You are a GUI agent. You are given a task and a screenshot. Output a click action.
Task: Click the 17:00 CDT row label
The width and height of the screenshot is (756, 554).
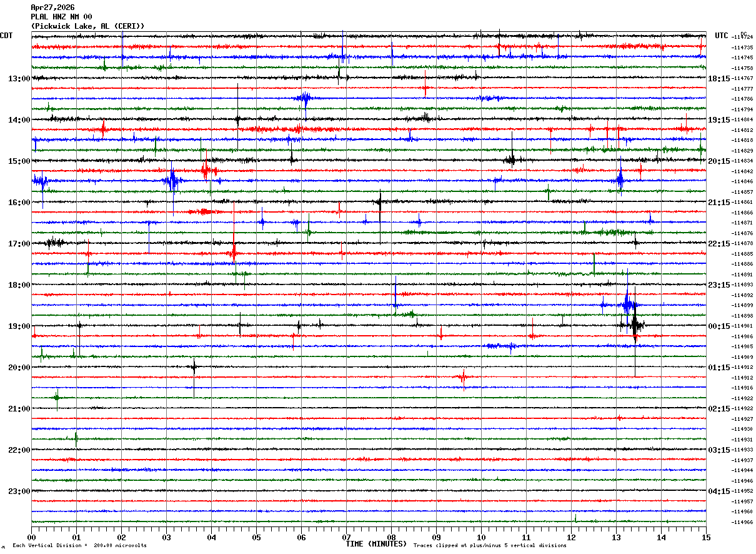click(x=19, y=244)
